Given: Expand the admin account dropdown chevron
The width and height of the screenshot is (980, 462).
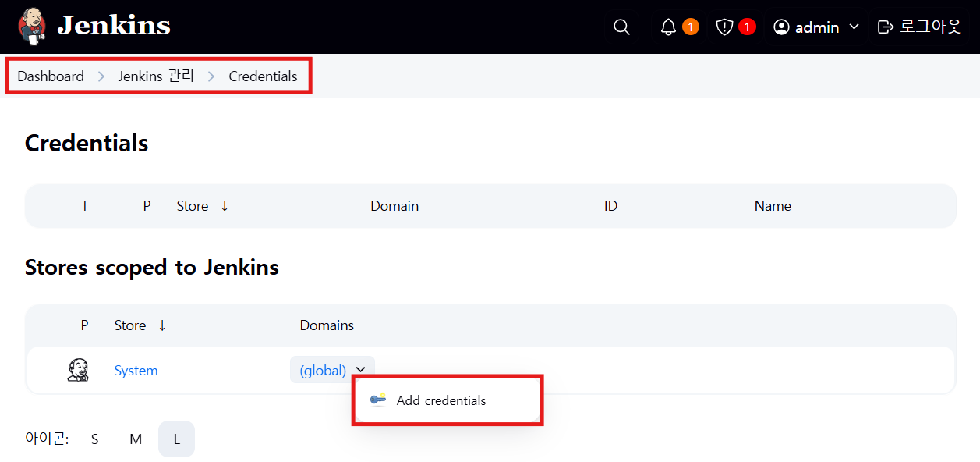Looking at the screenshot, I should click(854, 27).
